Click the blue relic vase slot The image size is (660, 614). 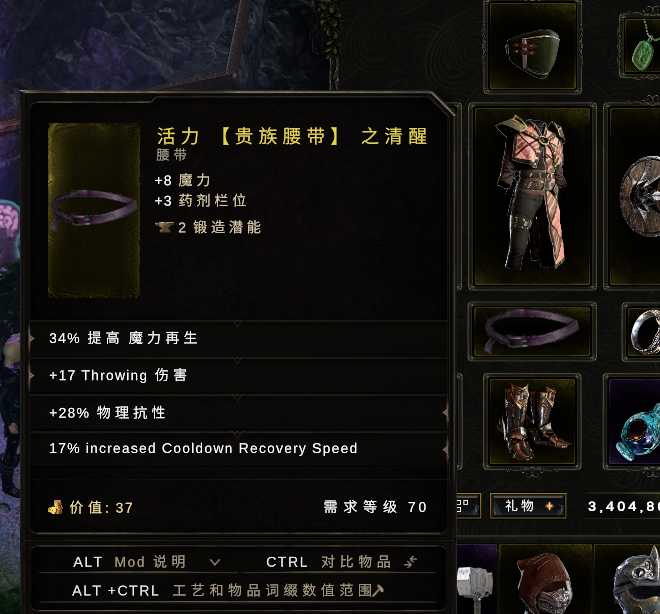point(633,421)
